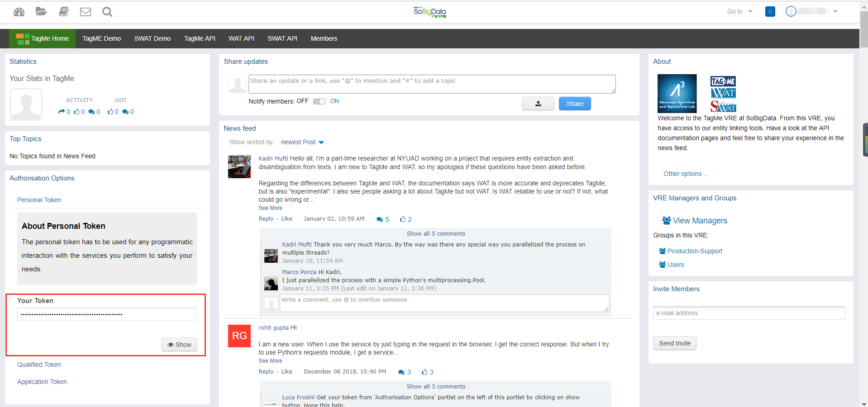Click the Users group icon
Screen dimensions: 868x407
(x=663, y=265)
